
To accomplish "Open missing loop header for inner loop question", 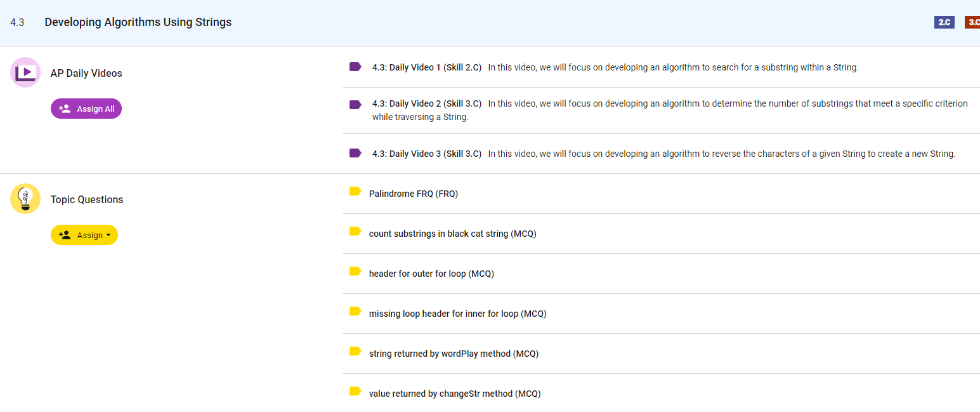I will point(457,314).
